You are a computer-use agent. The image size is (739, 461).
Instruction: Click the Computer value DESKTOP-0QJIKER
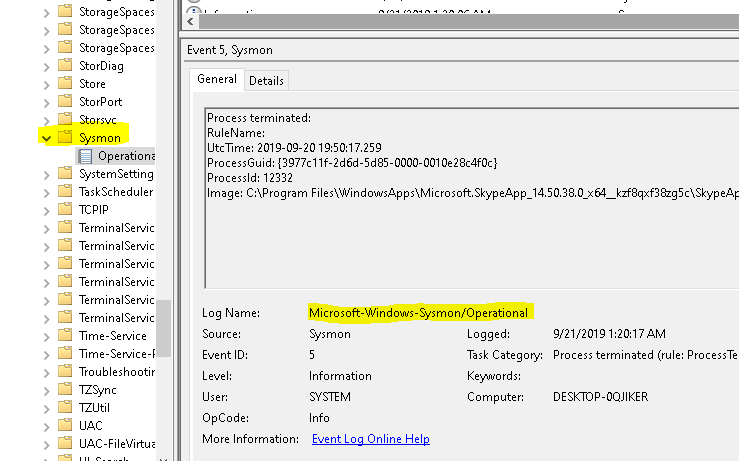(x=600, y=397)
